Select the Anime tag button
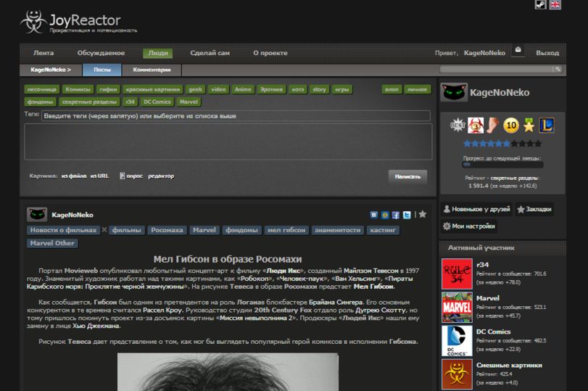 243,89
